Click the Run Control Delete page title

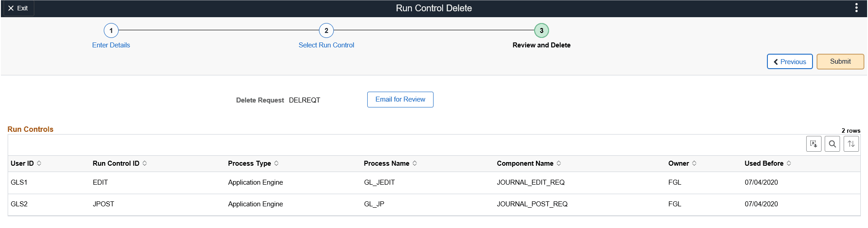pyautogui.click(x=434, y=8)
